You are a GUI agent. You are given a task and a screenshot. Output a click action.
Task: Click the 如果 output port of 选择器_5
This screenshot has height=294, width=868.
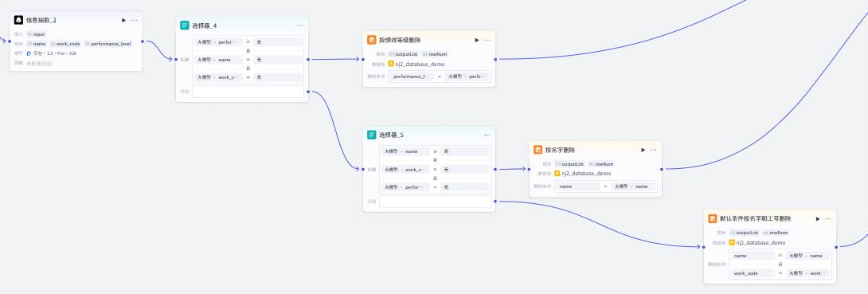click(x=495, y=169)
